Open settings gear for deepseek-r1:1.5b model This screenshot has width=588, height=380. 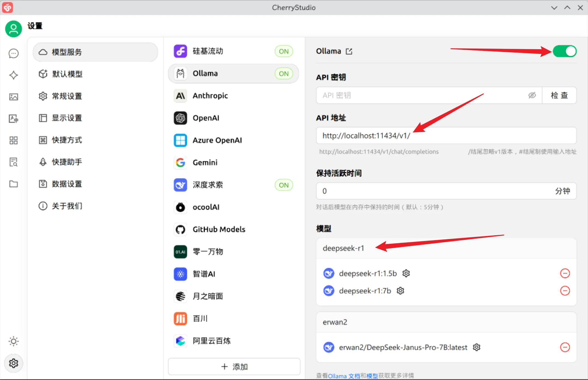(406, 273)
